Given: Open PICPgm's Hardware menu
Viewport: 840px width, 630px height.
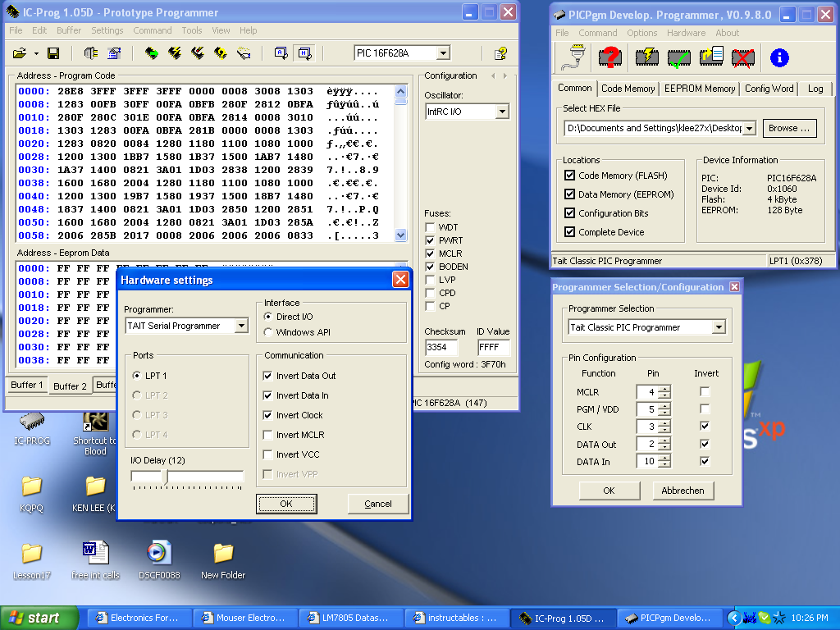Looking at the screenshot, I should click(x=686, y=33).
